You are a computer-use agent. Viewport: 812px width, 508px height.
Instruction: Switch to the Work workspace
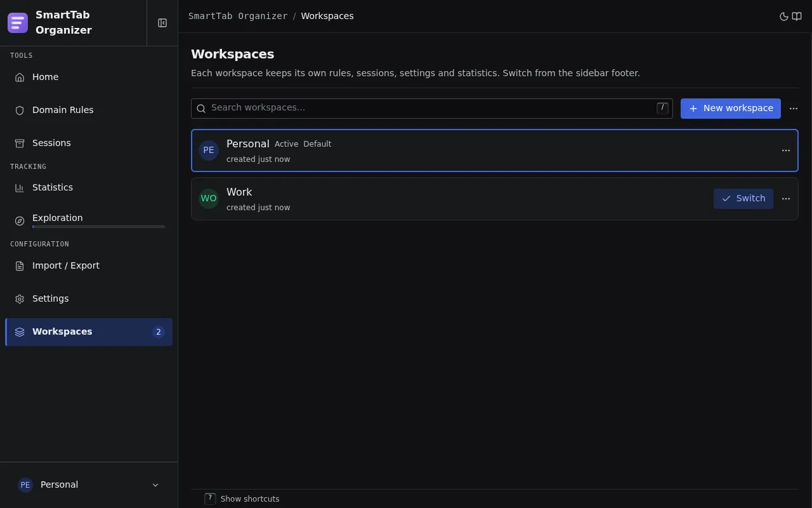743,199
